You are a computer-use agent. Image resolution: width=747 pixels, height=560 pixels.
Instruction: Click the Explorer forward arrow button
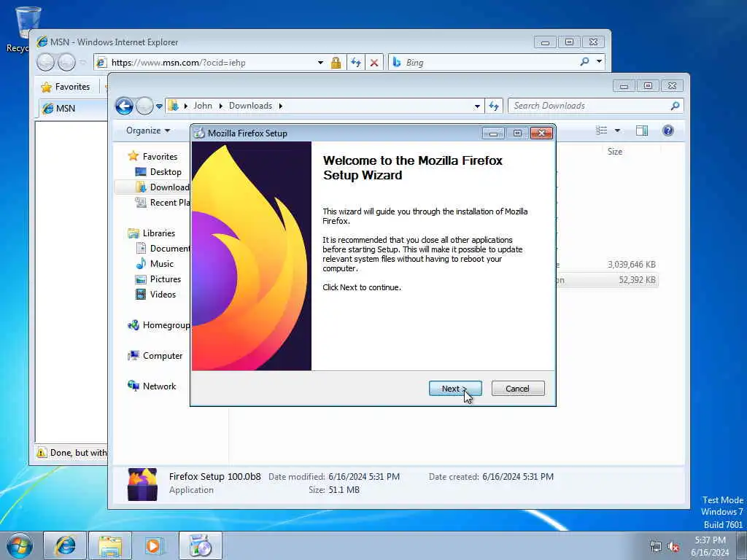coord(144,106)
